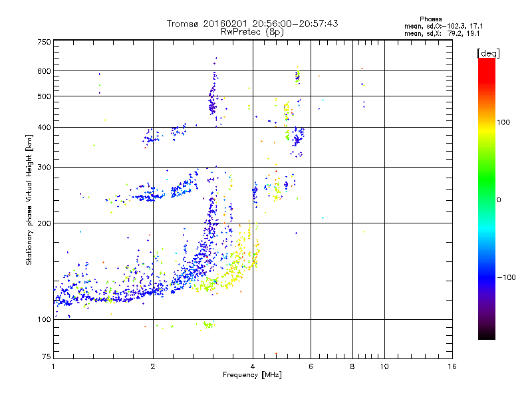Click the '4' frequency tick label
532x399 pixels.
click(253, 366)
